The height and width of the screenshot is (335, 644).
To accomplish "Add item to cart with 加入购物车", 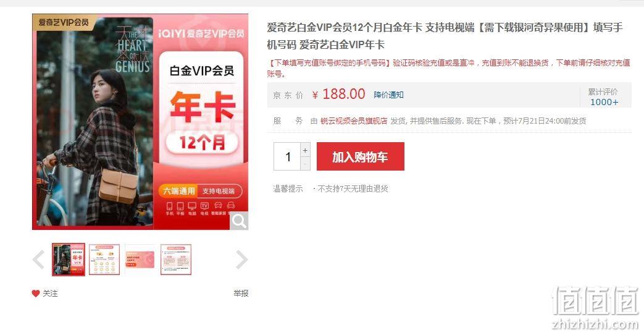I will pyautogui.click(x=360, y=156).
